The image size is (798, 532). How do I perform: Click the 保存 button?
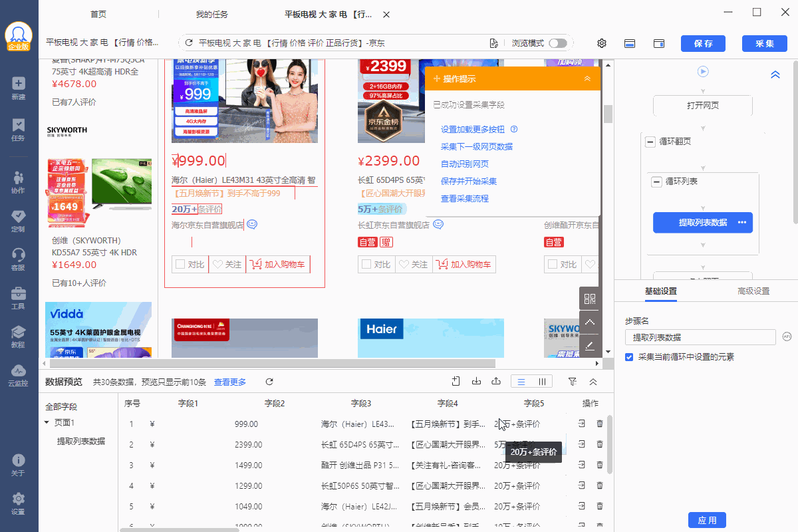[x=703, y=43]
